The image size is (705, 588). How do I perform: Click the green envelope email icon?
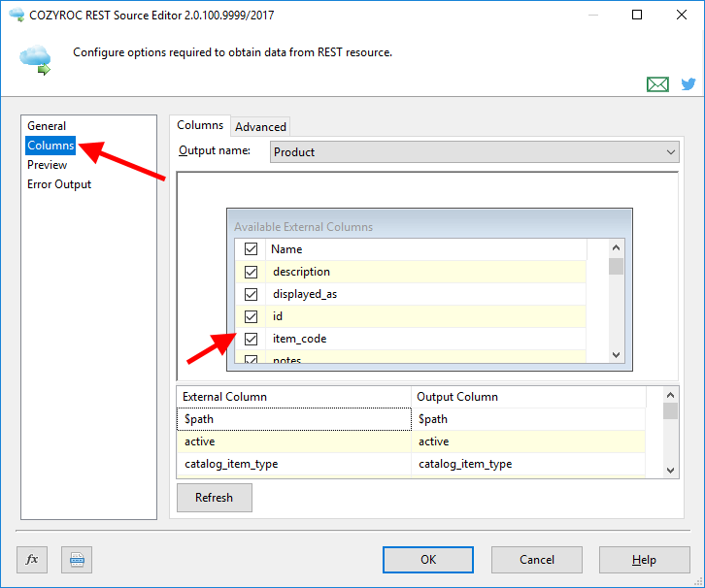click(657, 84)
